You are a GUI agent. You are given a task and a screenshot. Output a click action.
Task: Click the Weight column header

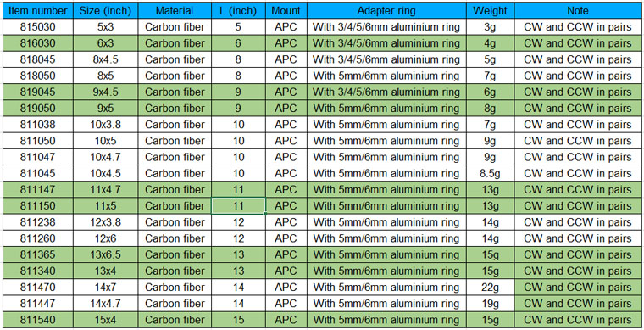490,11
